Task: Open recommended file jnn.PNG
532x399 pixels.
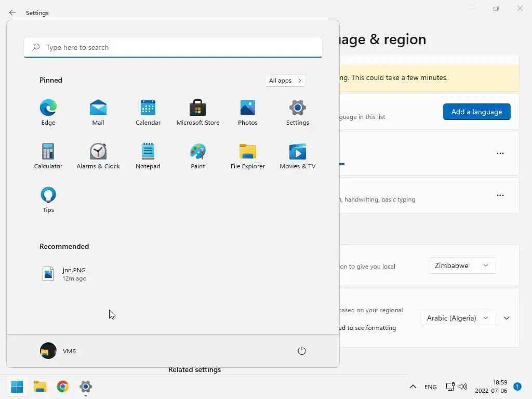Action: (64, 274)
